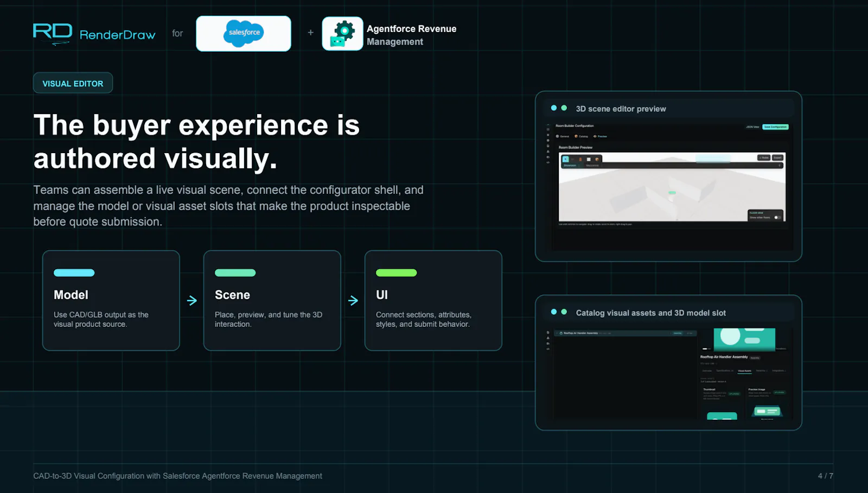Open the Scene step card
The height and width of the screenshot is (493, 868).
pyautogui.click(x=272, y=300)
